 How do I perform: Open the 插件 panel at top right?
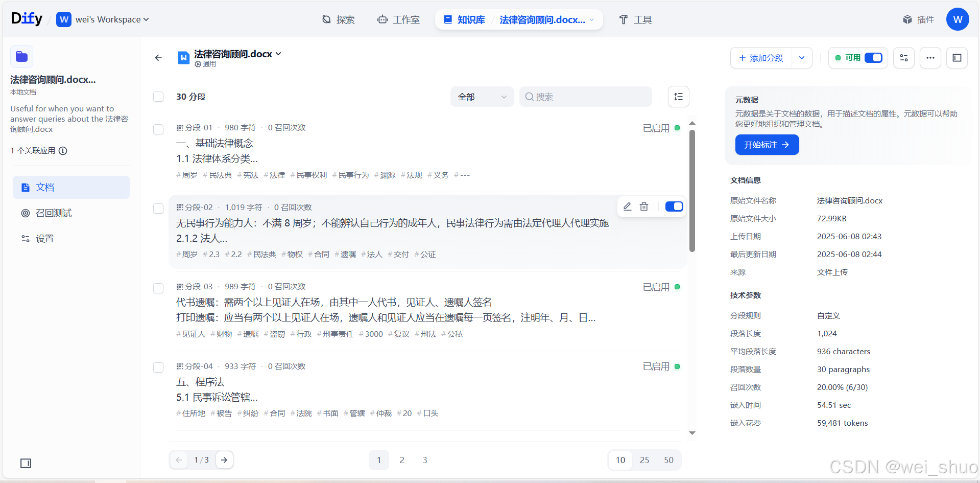918,19
